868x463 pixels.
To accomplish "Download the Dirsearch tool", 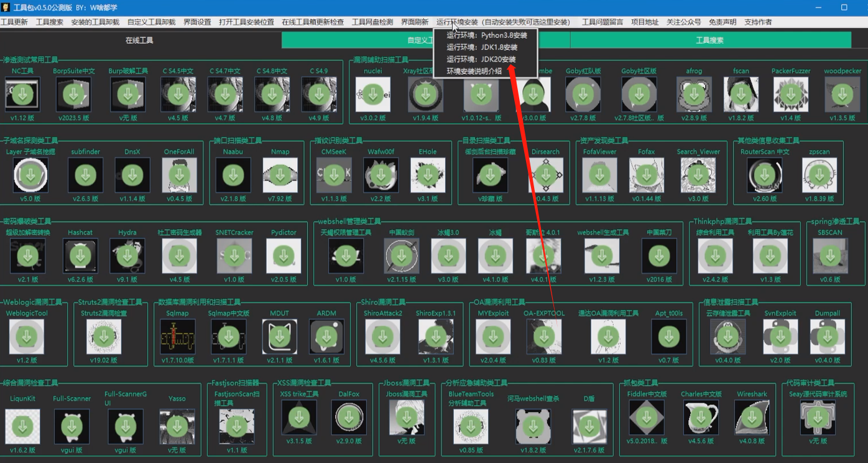I will [x=546, y=175].
